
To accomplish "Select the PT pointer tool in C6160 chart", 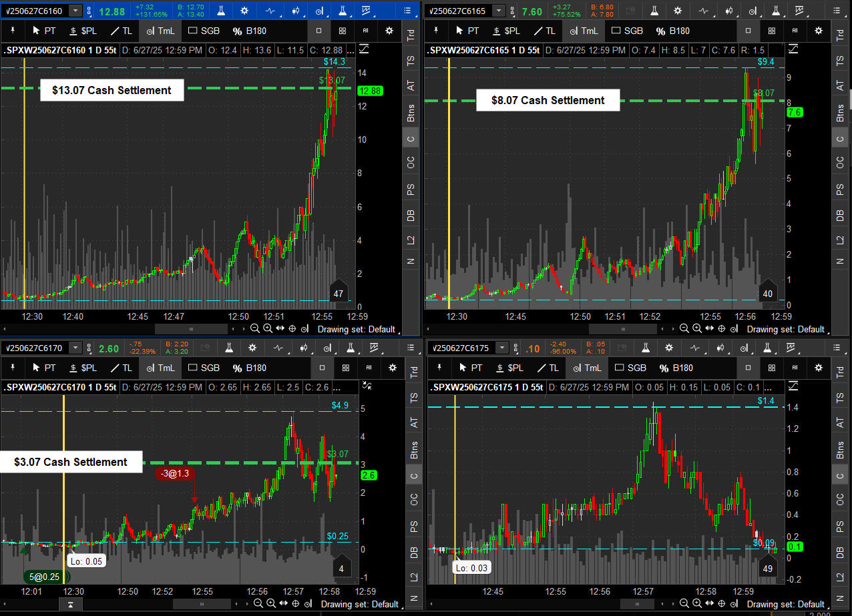I will 44,31.
